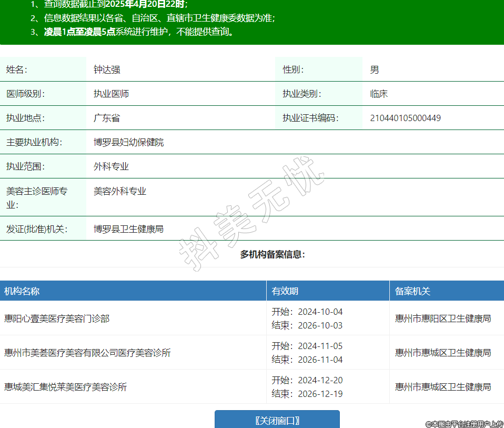Click the 临床 practice category value

pyautogui.click(x=379, y=94)
